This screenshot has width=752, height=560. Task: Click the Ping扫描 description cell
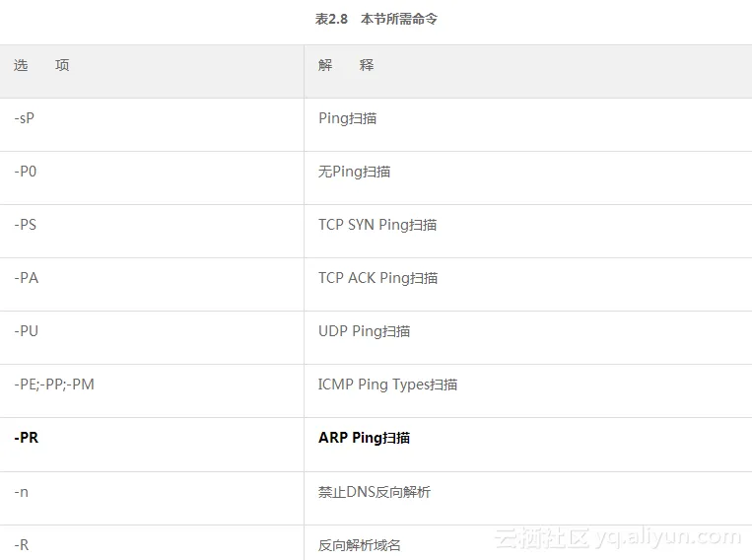click(x=347, y=118)
